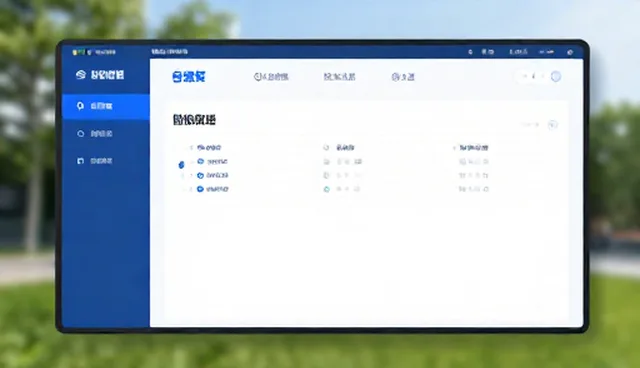Sort by the last table column header
This screenshot has height=368, width=640.
474,148
